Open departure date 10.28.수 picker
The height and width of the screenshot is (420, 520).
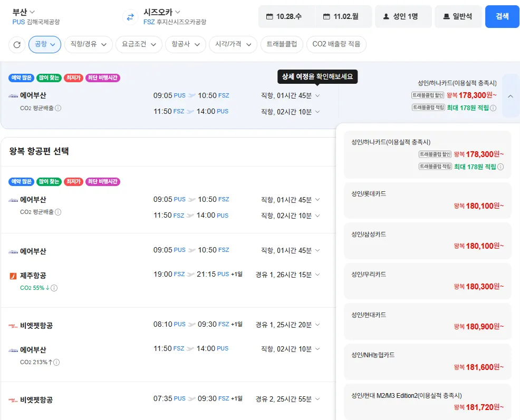coord(287,16)
